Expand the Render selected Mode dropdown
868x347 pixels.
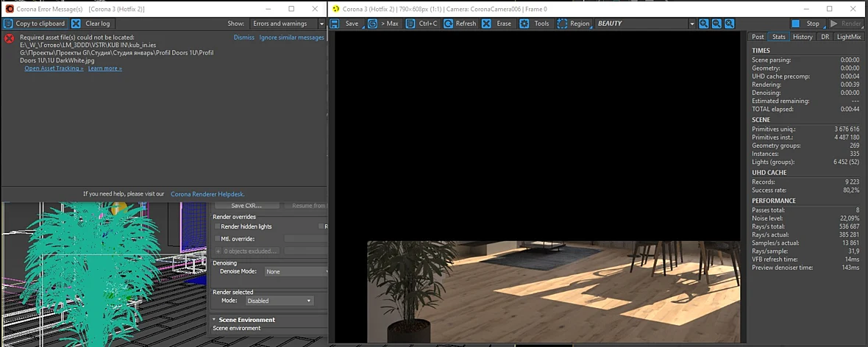279,301
